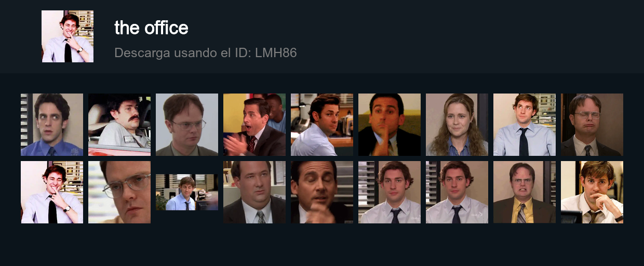Select sticker of mustached man in car

(119, 125)
